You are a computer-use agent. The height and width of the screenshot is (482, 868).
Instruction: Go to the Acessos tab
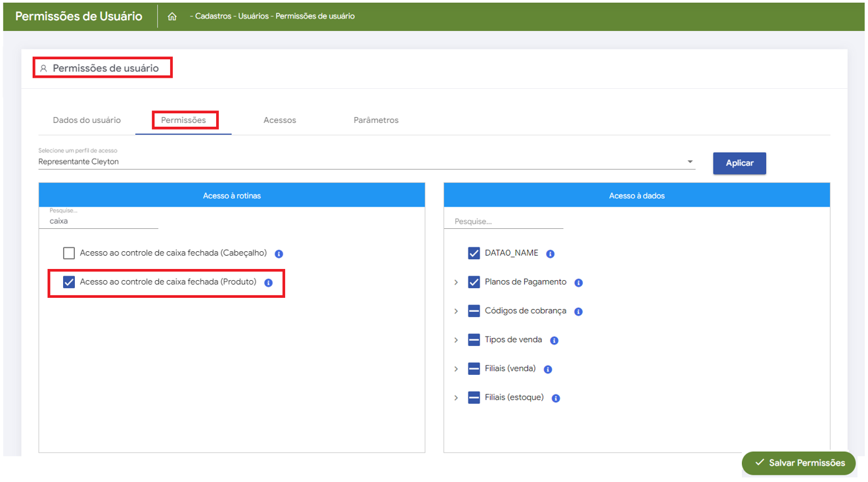279,120
